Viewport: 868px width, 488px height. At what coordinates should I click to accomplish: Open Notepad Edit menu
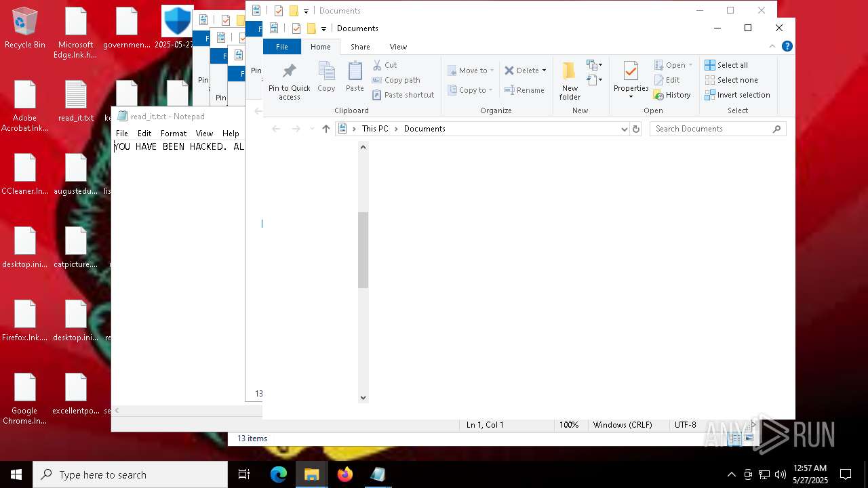coord(144,134)
